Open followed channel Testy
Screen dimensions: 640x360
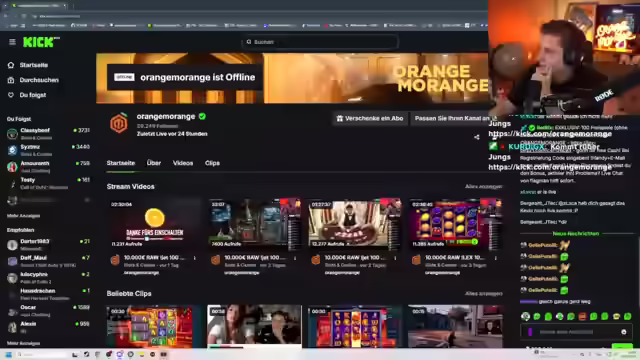48,183
